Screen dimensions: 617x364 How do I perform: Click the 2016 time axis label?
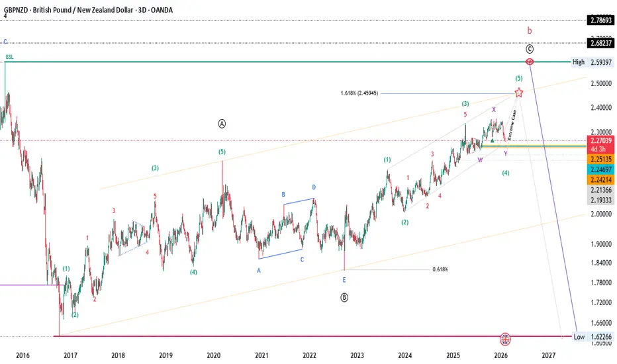tap(23, 355)
